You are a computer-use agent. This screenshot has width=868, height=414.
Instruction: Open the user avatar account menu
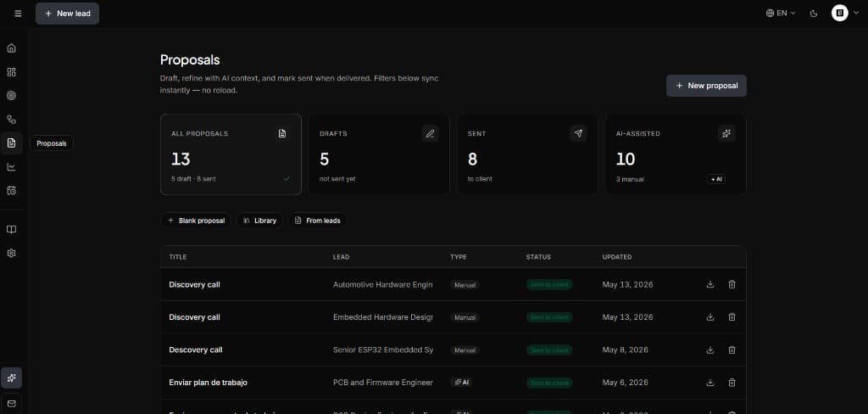tap(845, 14)
